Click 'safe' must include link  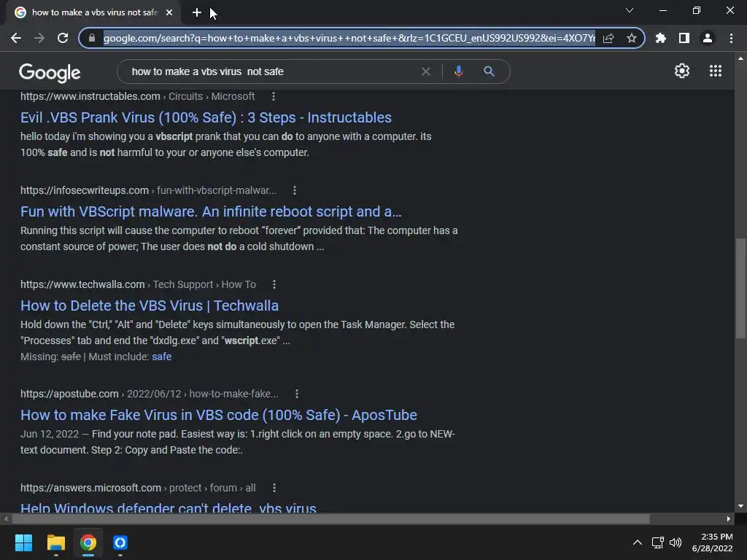click(161, 357)
